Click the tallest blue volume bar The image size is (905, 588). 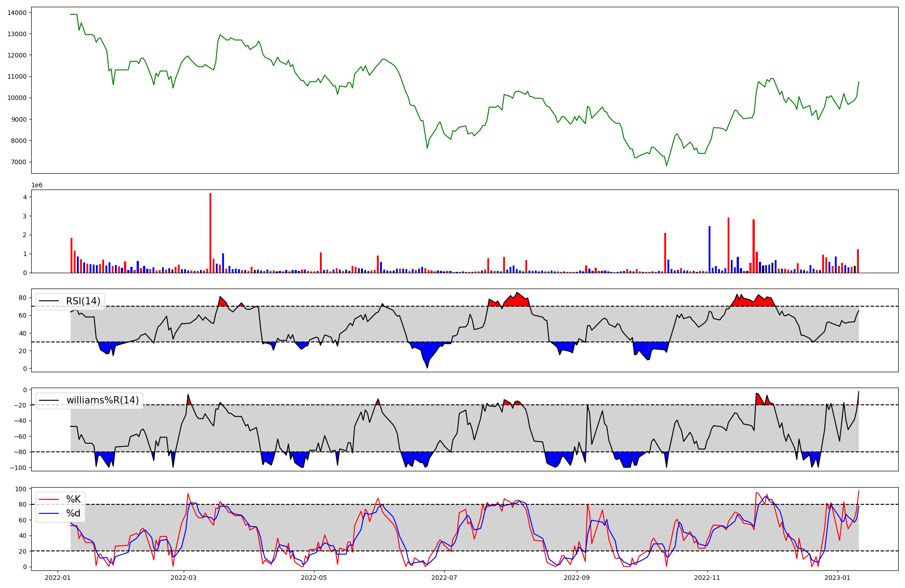tap(710, 249)
